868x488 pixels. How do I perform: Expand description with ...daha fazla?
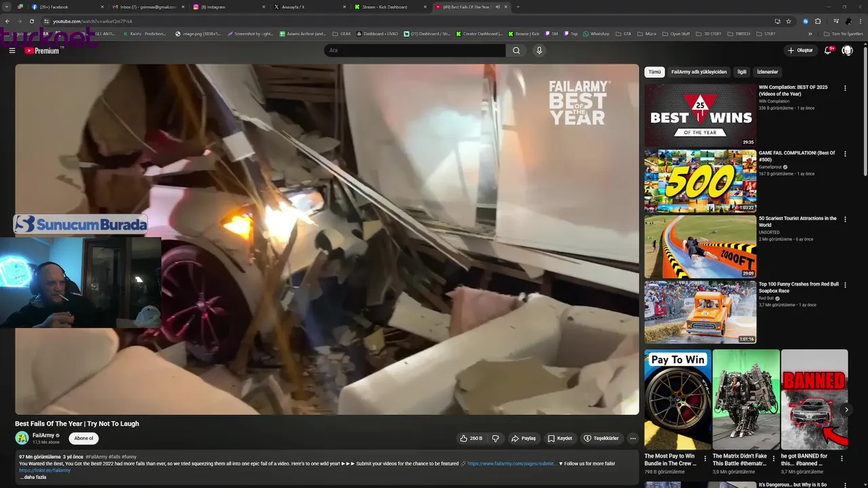click(x=33, y=477)
